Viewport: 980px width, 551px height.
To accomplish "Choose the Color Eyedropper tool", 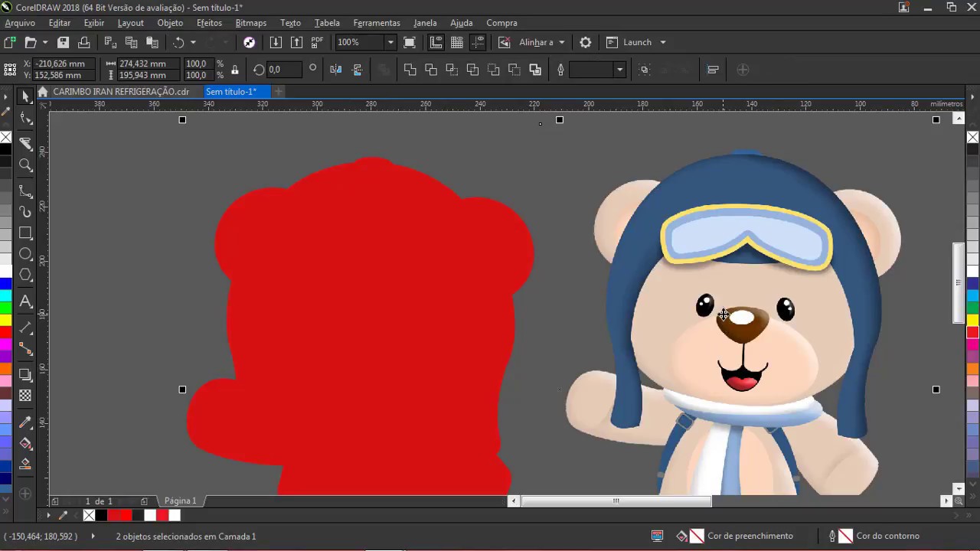I will pos(25,422).
